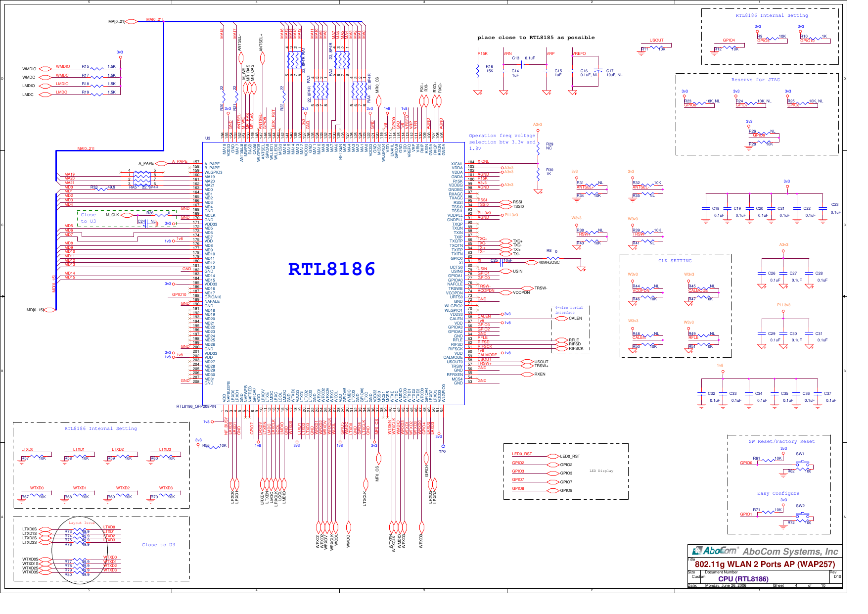Click capacitor C17 labeled 10uF, NL
Screen dimensions: 868x614
point(598,71)
